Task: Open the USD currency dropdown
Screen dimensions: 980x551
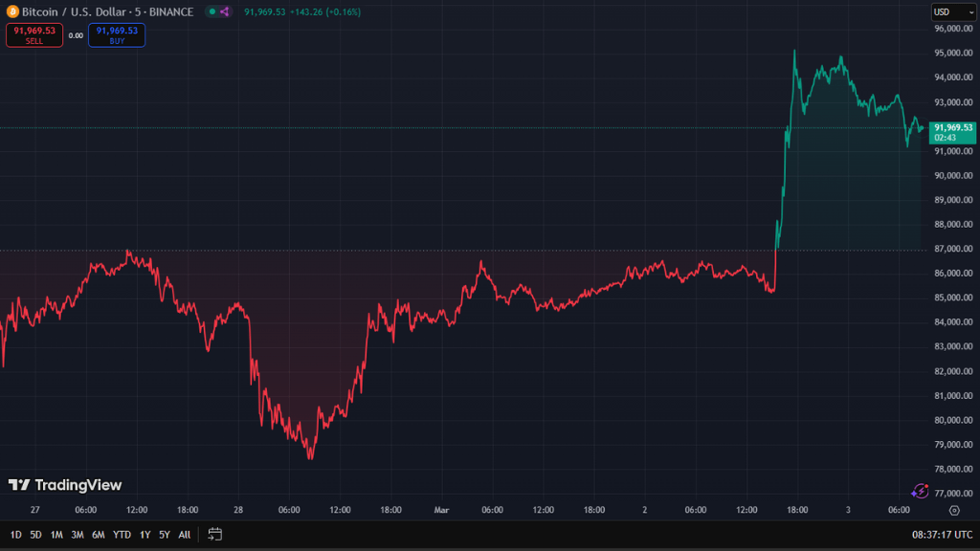Action: click(953, 11)
